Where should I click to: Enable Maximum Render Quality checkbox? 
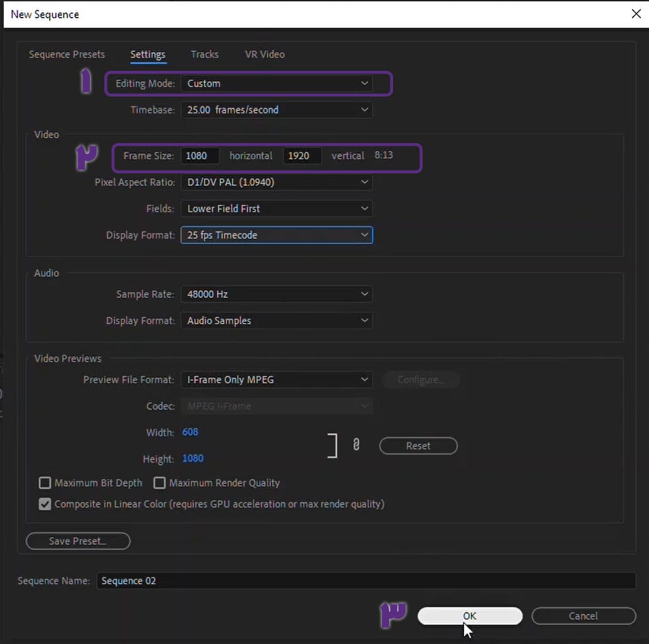coord(159,483)
